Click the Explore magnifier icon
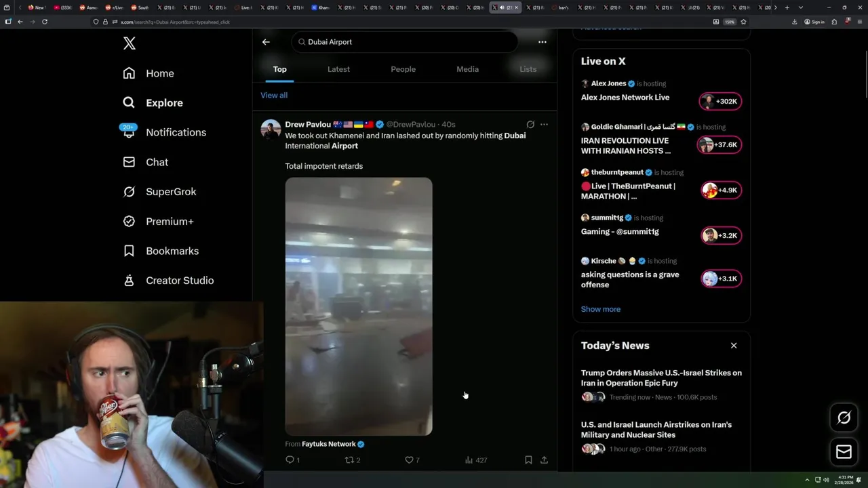868x488 pixels. click(129, 103)
